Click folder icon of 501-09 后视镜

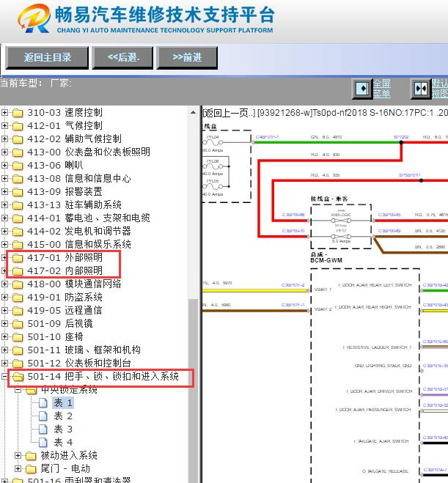click(x=18, y=324)
